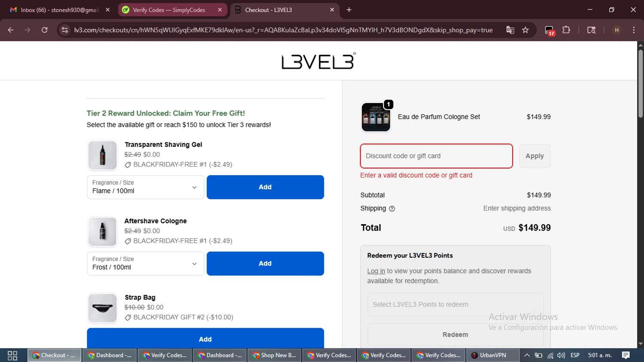The height and width of the screenshot is (362, 644).
Task: Add the Aftershave Cologne gift
Action: 265,263
